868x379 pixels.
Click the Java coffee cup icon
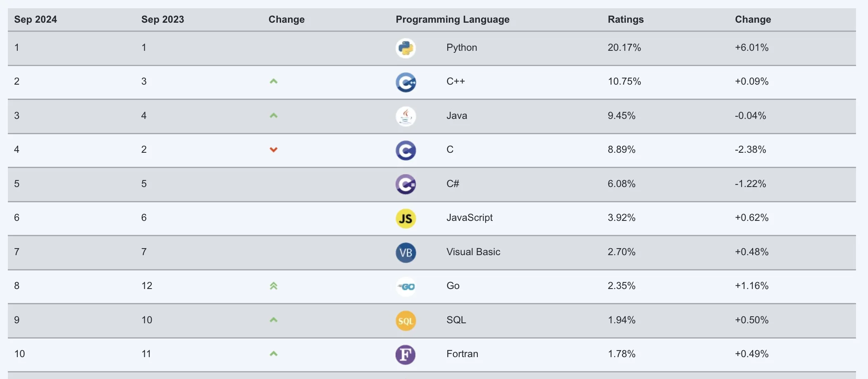click(x=405, y=116)
